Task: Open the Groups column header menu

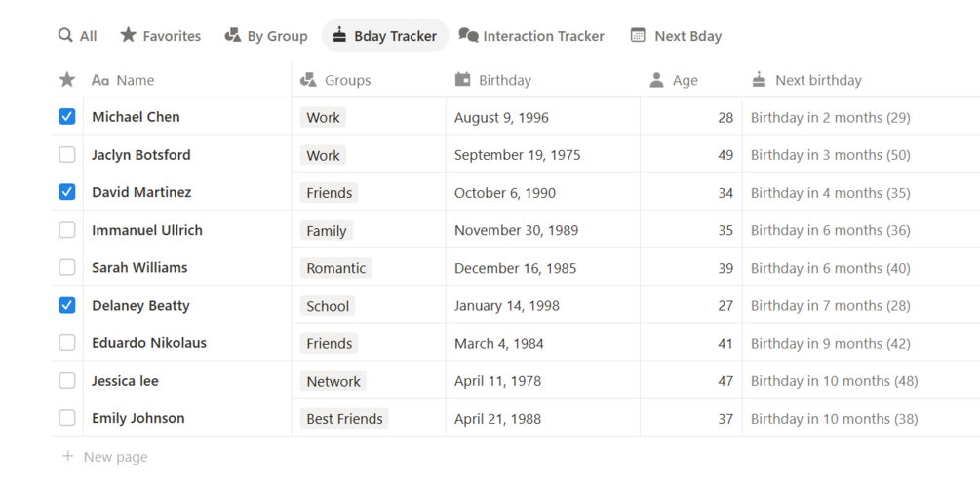Action: point(347,80)
